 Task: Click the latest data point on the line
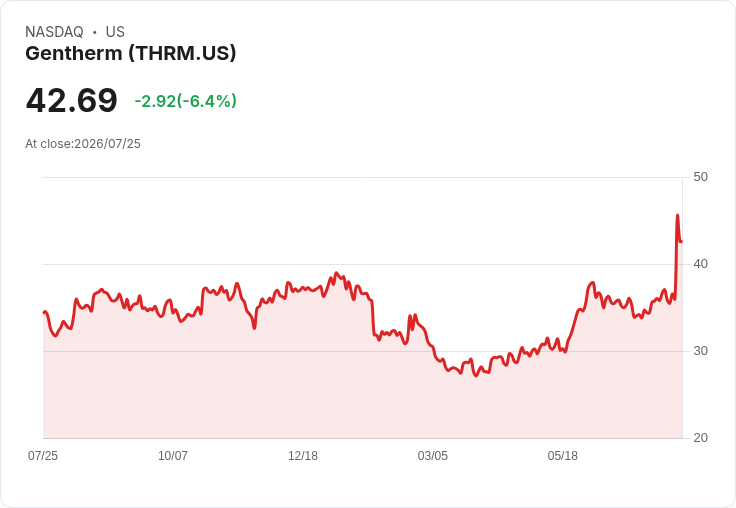click(x=682, y=241)
